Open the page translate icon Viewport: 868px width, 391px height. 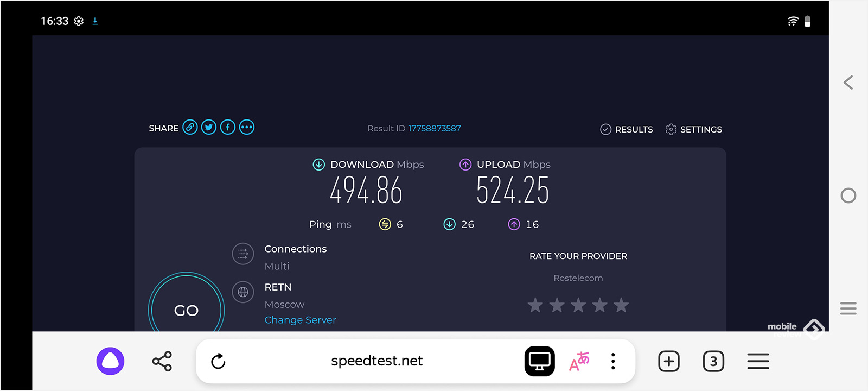tap(579, 361)
